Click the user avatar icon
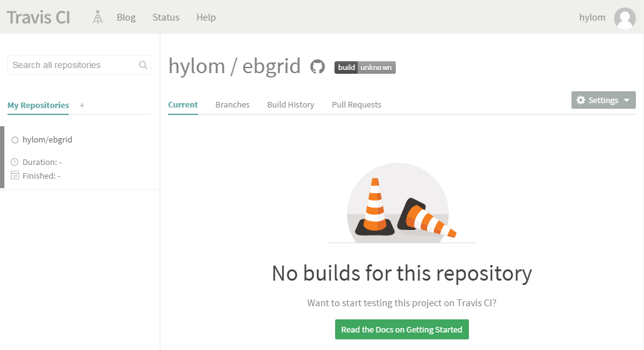Screen dimensions: 644x350 (x=625, y=18)
